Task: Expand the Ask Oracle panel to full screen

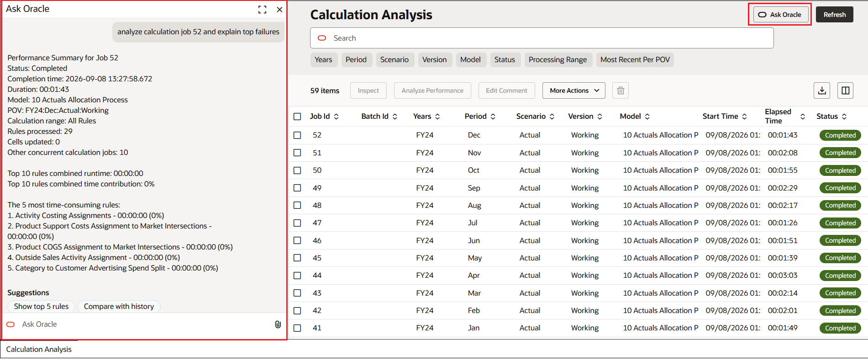Action: [262, 10]
